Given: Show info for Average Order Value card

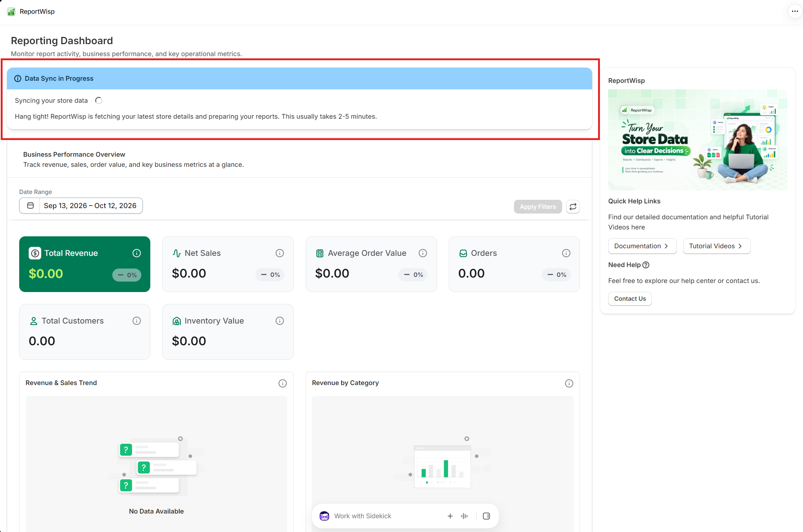Looking at the screenshot, I should pyautogui.click(x=423, y=253).
